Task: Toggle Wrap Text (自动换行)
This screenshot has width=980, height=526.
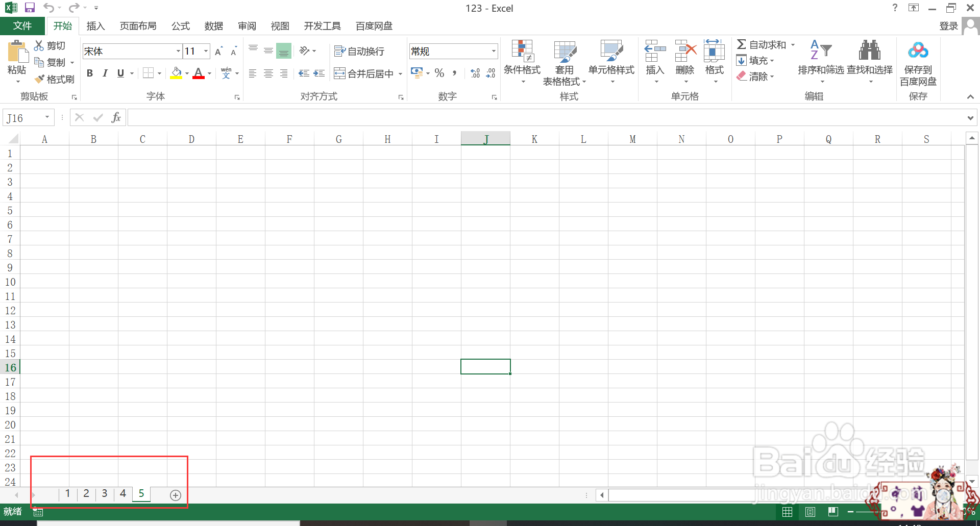Action: pyautogui.click(x=359, y=51)
